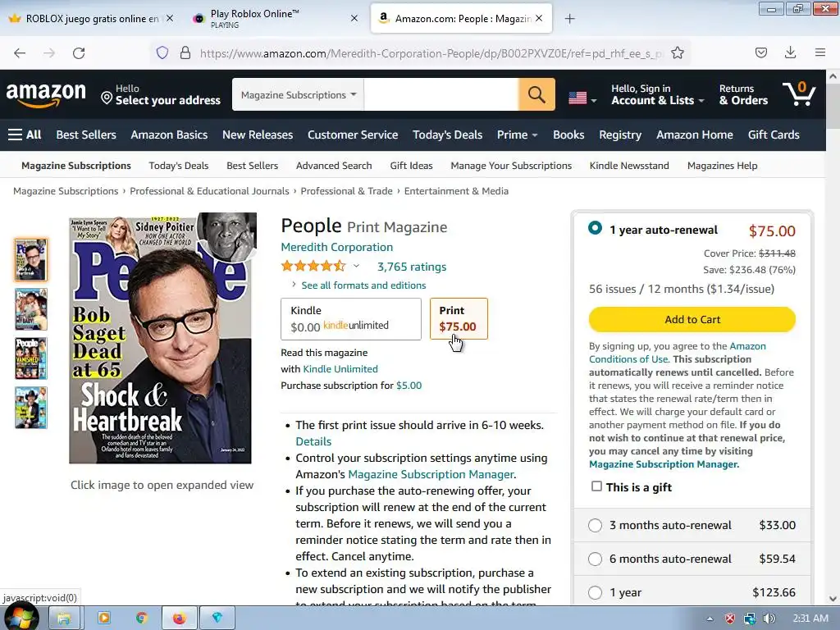840x630 pixels.
Task: Open Returns & Orders
Action: click(x=743, y=95)
